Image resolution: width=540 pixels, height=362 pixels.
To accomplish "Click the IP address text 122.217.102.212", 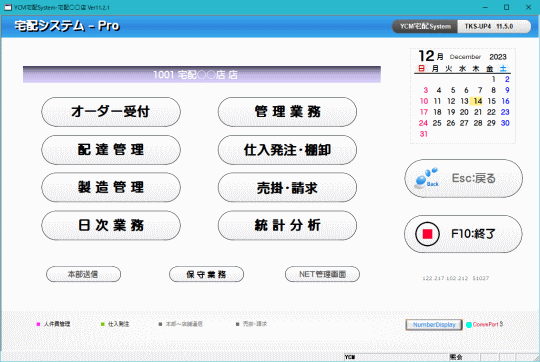I will [x=446, y=278].
